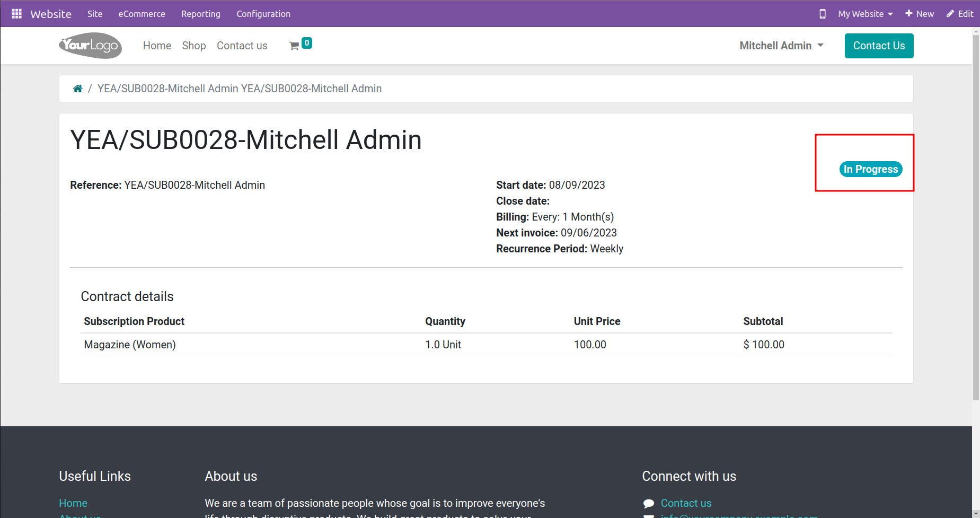Screen dimensions: 980x518
Task: Open the footer Contact us link
Action: (x=686, y=503)
